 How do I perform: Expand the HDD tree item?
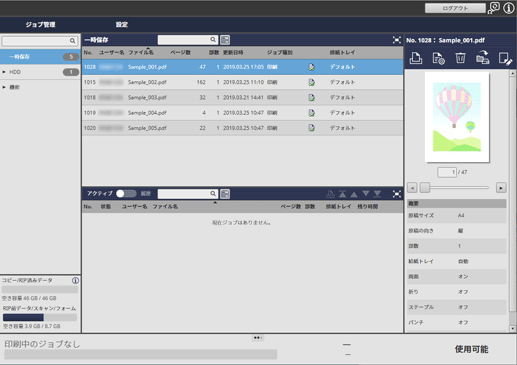point(4,72)
